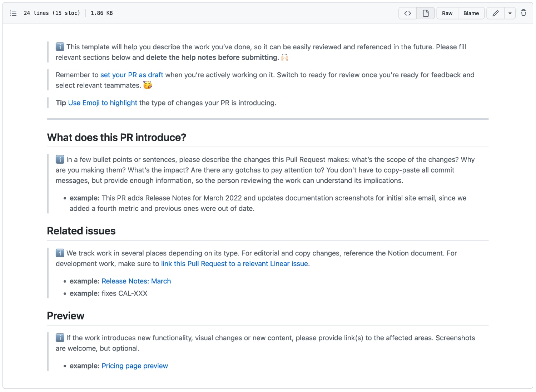Click the 'What does this PR introduce?' heading

116,137
